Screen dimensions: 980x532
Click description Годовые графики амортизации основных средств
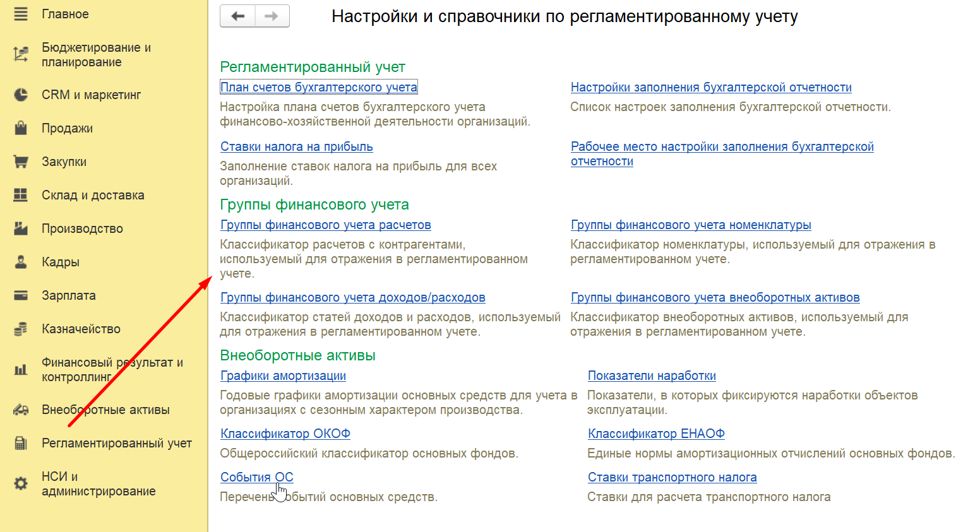[x=398, y=403]
